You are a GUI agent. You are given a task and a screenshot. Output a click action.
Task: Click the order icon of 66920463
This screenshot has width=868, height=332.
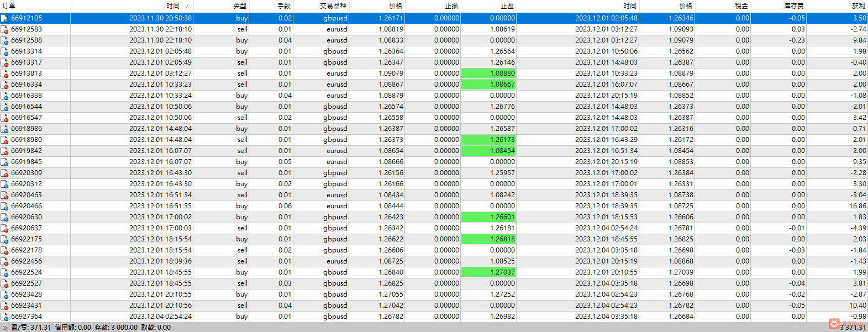pos(4,195)
